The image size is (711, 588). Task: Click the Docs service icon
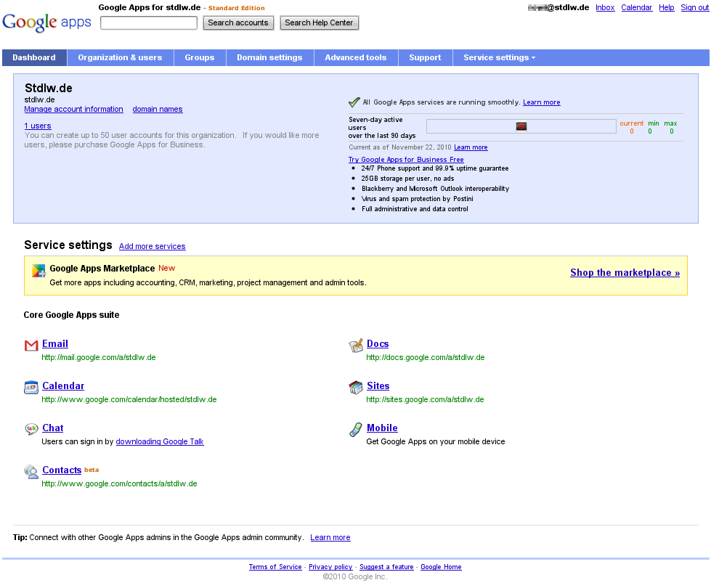coord(356,346)
